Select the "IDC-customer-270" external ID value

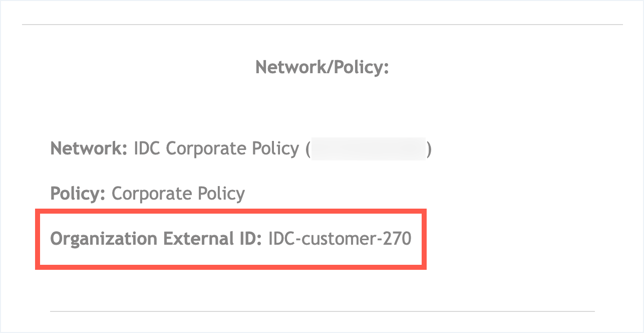click(340, 239)
